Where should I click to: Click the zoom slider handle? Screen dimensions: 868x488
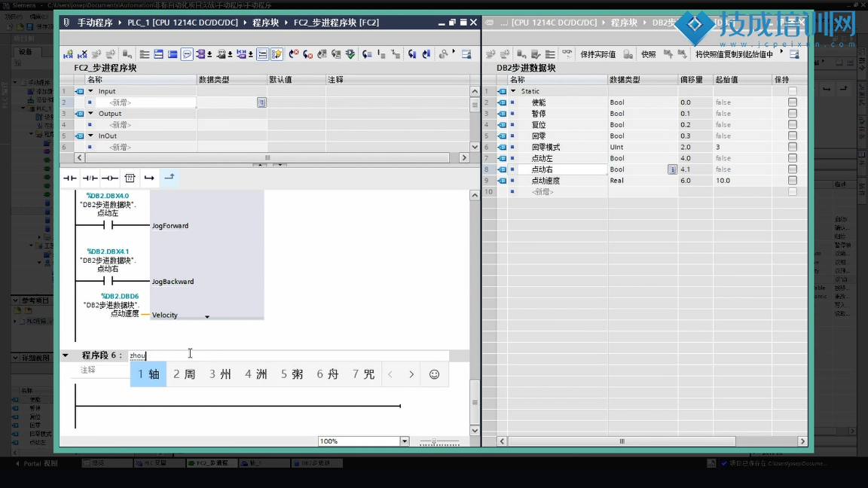(434, 441)
